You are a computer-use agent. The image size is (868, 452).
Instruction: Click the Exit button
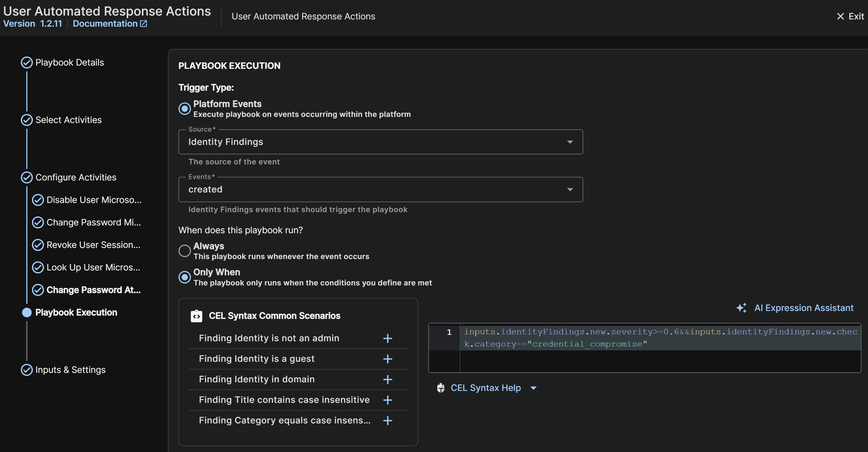(x=851, y=16)
